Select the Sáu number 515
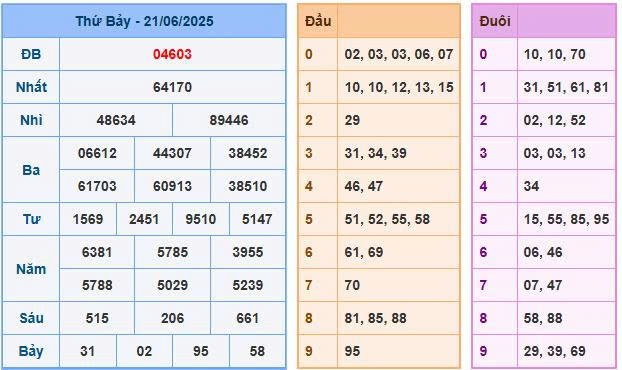This screenshot has height=370, width=622. pos(97,318)
